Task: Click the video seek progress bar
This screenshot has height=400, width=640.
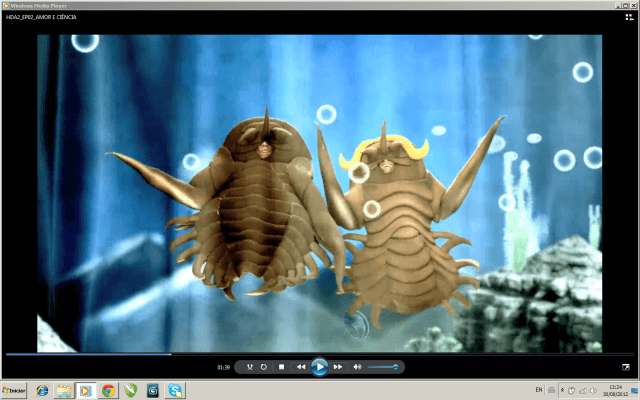Action: click(300, 353)
